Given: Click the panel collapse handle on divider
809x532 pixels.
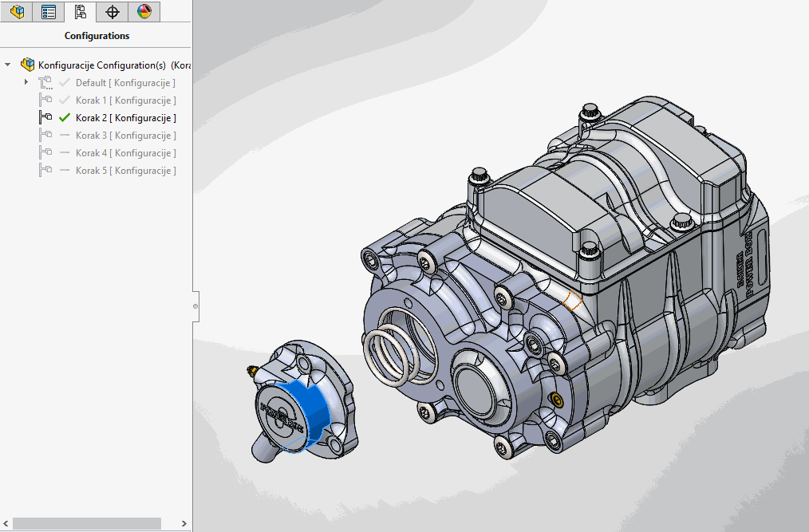Looking at the screenshot, I should 195,306.
